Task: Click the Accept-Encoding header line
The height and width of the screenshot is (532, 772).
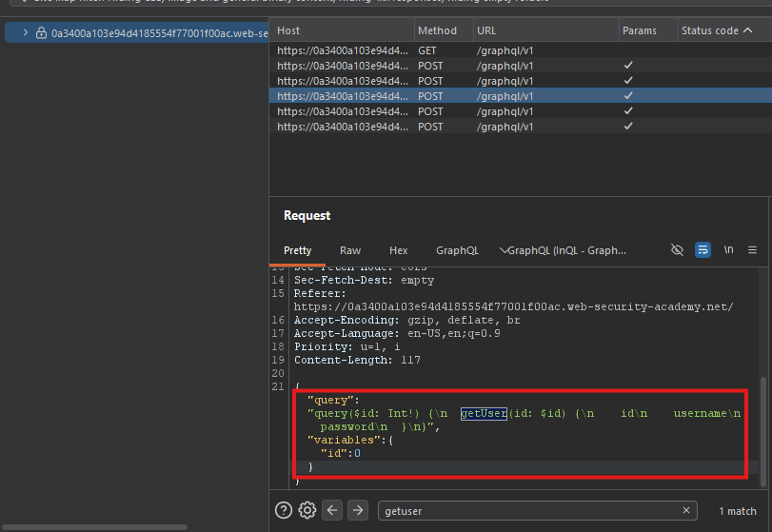Action: pyautogui.click(x=407, y=321)
